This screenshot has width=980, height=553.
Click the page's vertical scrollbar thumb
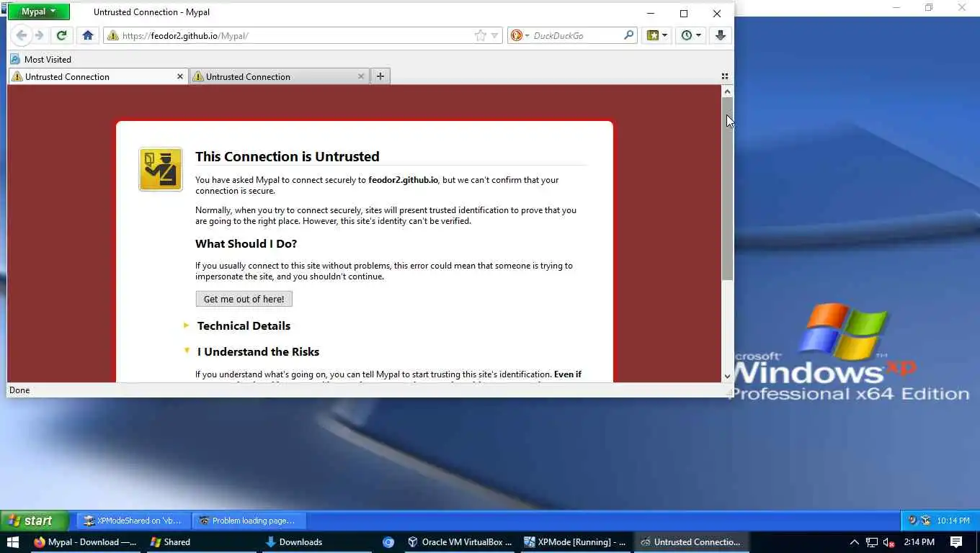pyautogui.click(x=727, y=189)
